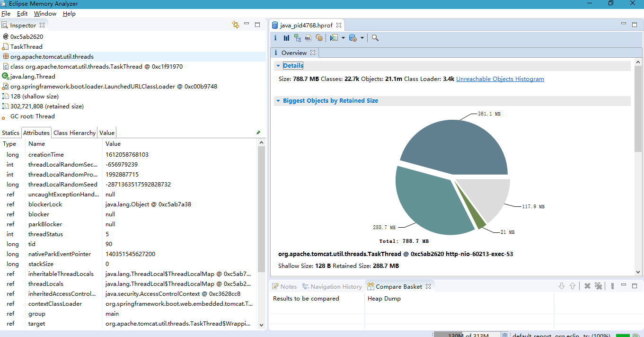Select org.apache.tomcat.util.threads package row

(132, 57)
